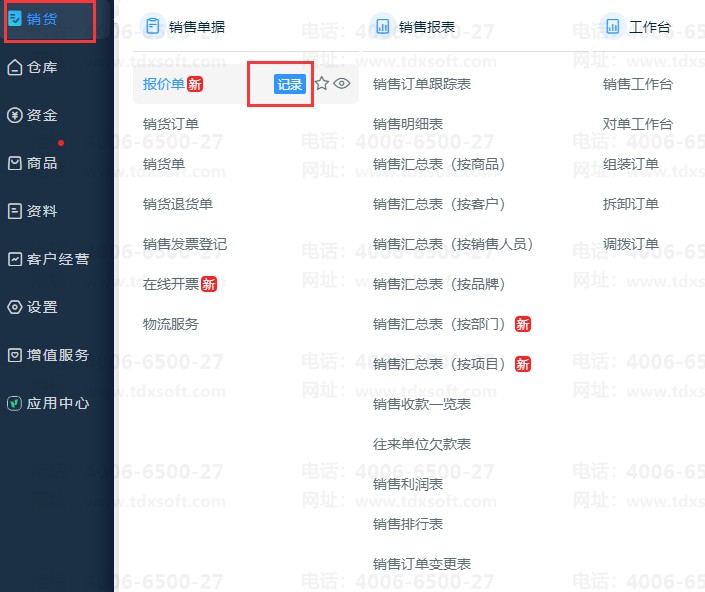The height and width of the screenshot is (592, 705).
Task: Open 销售订单跟踪表 report
Action: click(x=421, y=84)
